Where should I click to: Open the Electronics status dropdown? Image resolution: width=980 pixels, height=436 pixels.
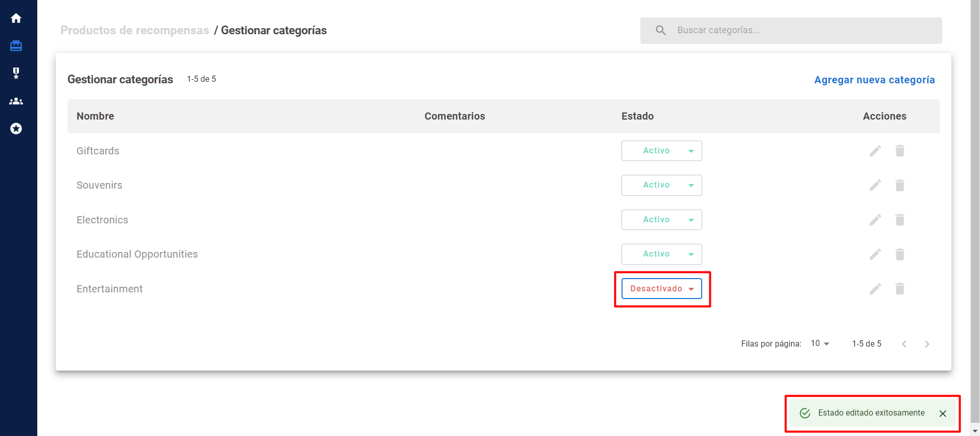[x=661, y=220]
